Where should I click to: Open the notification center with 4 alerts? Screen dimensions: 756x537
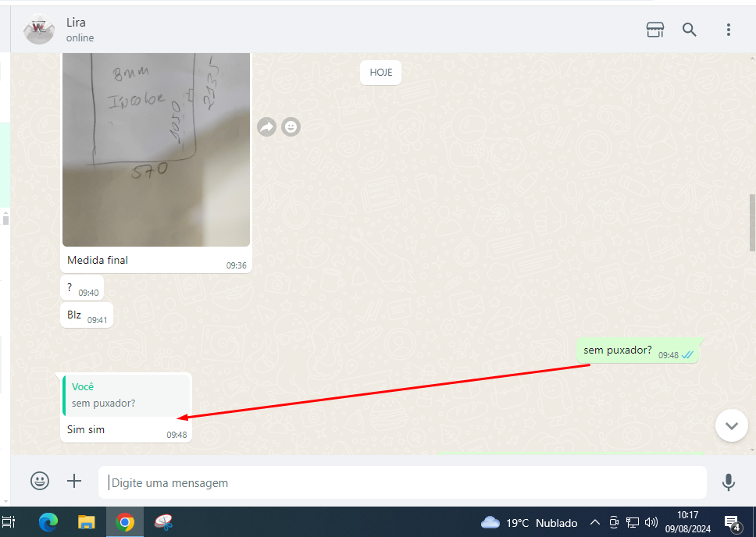click(733, 522)
